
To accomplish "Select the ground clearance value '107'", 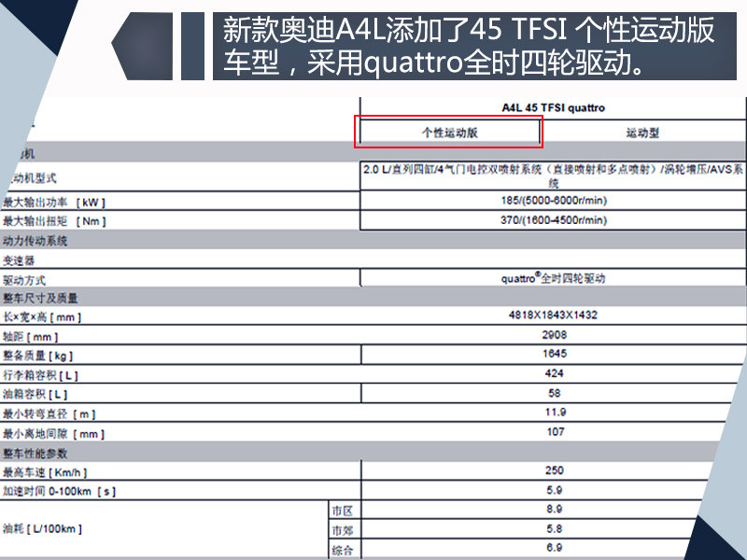I will [x=556, y=432].
